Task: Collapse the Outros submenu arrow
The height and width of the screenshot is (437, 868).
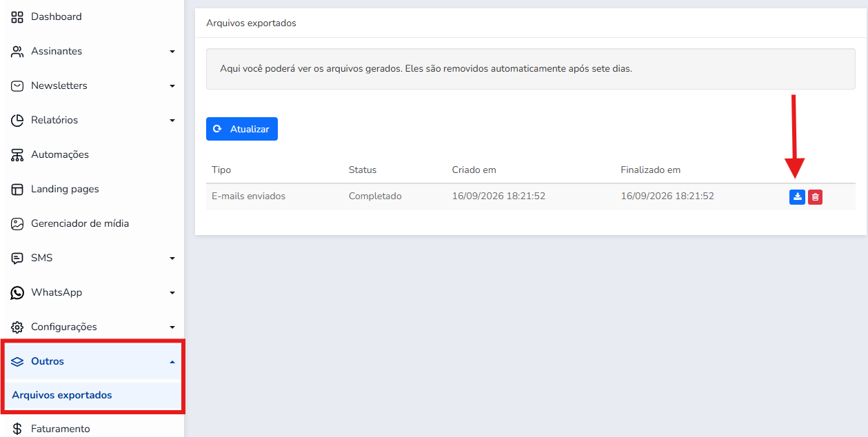Action: (x=172, y=362)
